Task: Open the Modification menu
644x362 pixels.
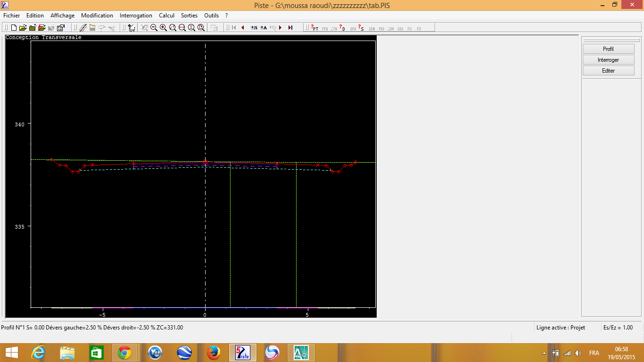Action: [x=97, y=16]
